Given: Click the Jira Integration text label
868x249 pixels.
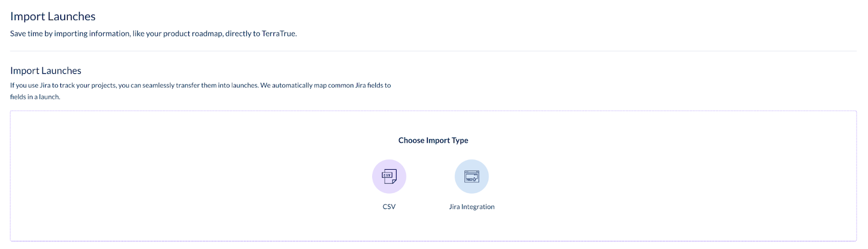Looking at the screenshot, I should tap(471, 207).
